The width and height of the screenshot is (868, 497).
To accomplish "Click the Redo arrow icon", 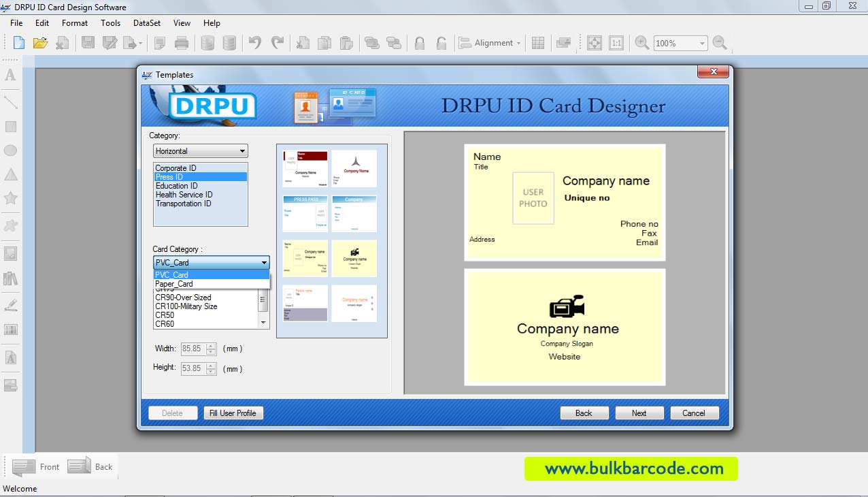I will [278, 43].
